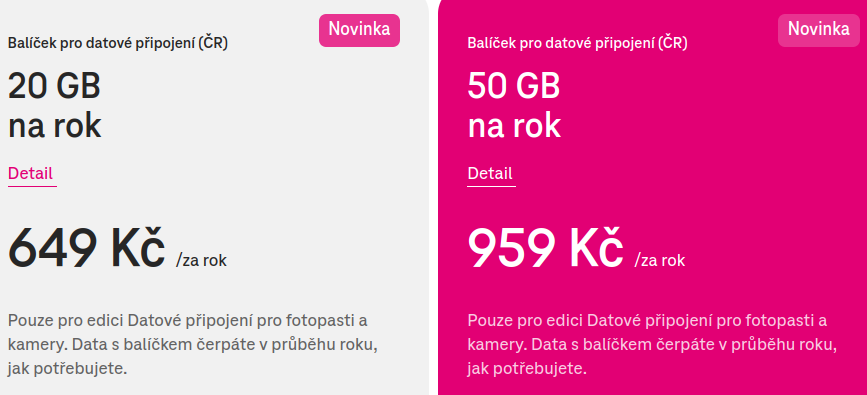Open the Detail link for 50 GB package

point(490,174)
